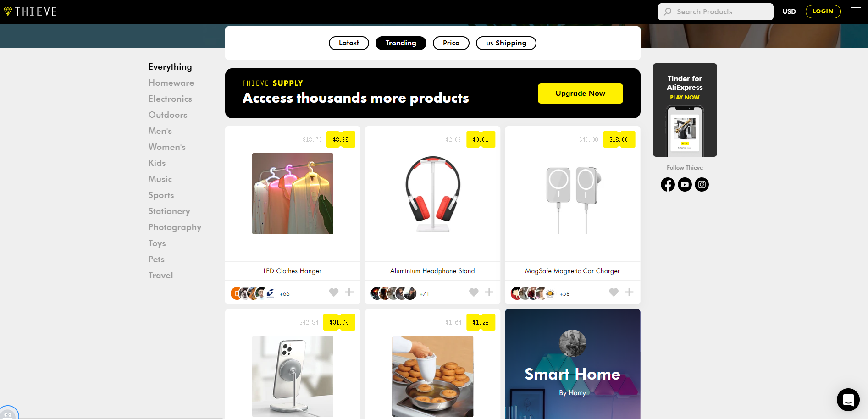The height and width of the screenshot is (419, 868).
Task: Select the Price sort filter
Action: point(451,43)
